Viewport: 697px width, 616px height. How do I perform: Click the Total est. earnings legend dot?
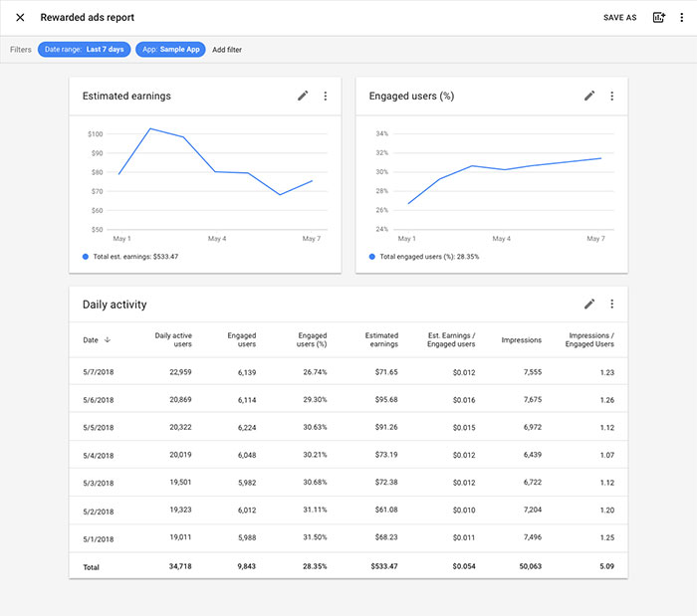[x=86, y=257]
